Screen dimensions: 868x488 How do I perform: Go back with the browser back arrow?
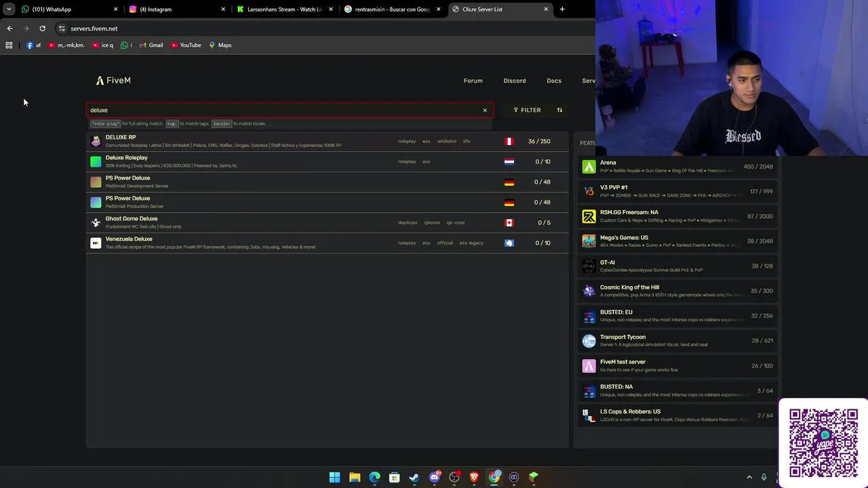coord(9,28)
